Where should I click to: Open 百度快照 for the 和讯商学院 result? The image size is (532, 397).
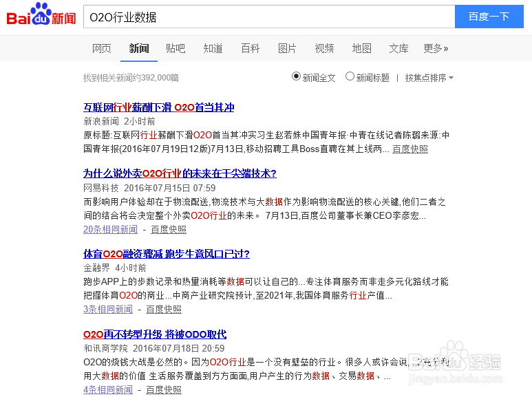[164, 389]
